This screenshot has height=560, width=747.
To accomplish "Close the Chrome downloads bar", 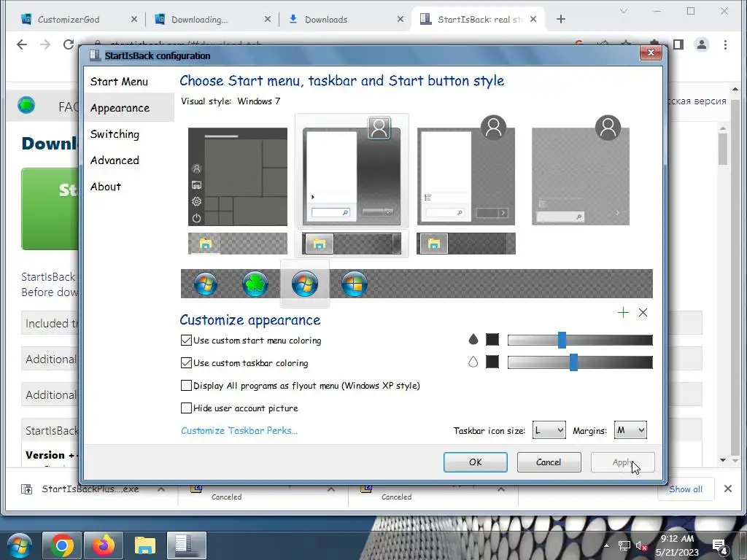I will point(728,489).
